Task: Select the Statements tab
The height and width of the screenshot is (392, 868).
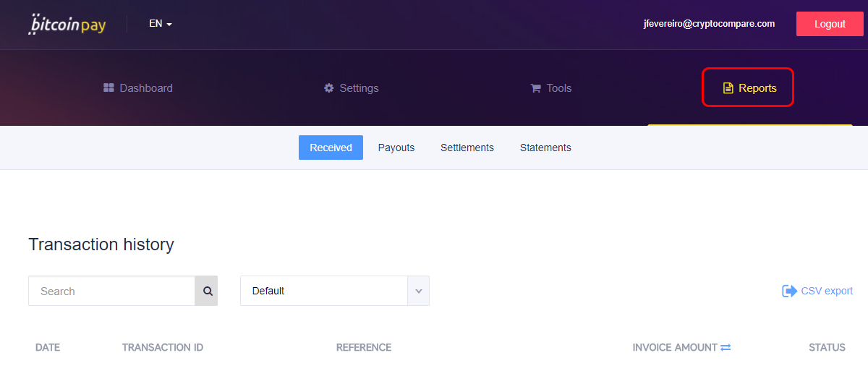Action: pos(545,148)
